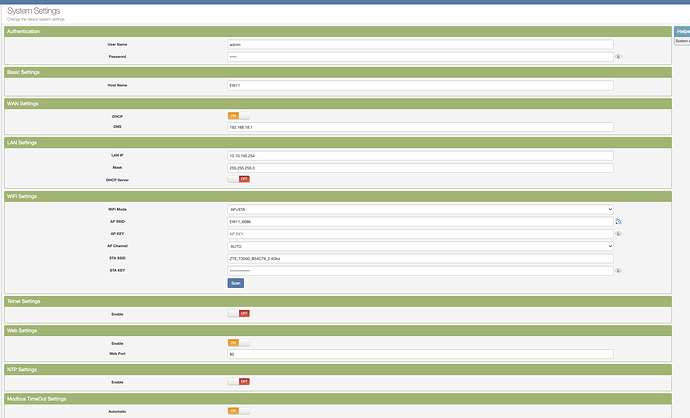Enable the NTP Settings switch
690x418 pixels.
tap(239, 381)
